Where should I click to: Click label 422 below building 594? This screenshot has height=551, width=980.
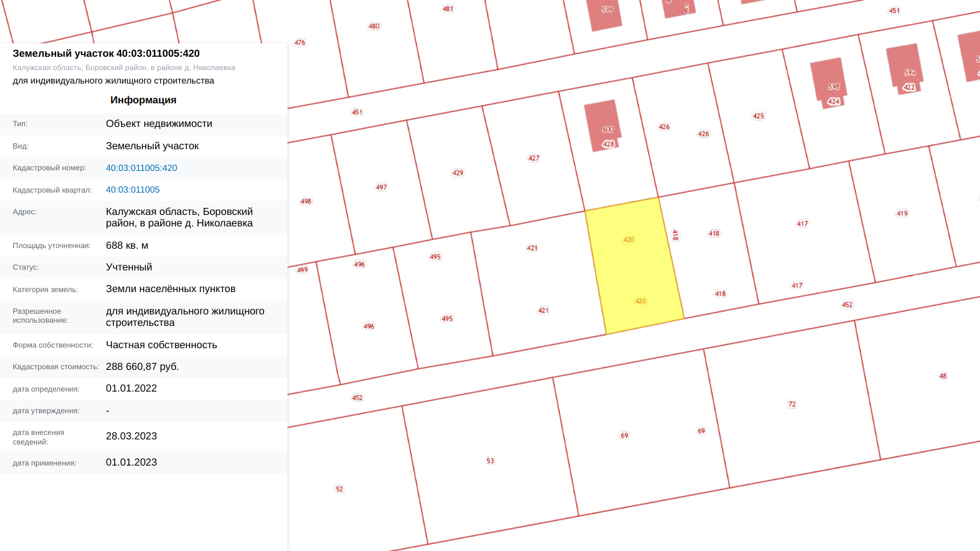[909, 87]
